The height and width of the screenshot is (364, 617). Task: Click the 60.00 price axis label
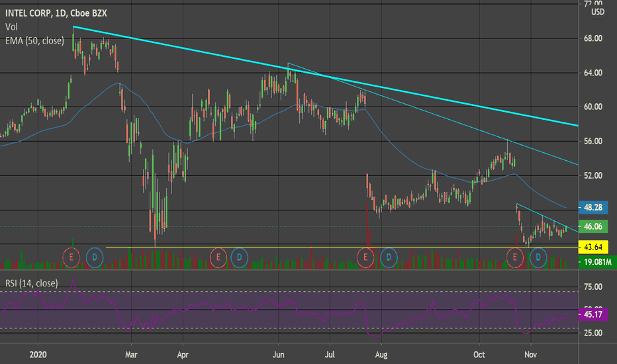[593, 107]
